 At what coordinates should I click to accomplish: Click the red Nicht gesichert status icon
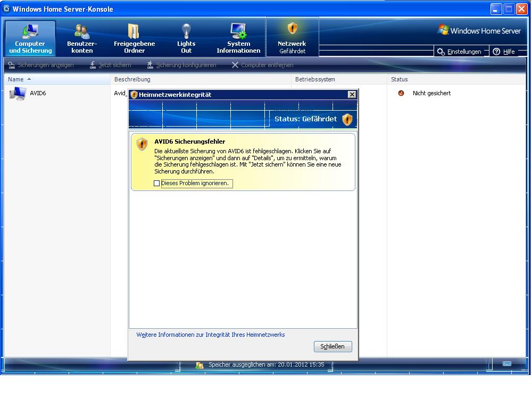tap(401, 93)
